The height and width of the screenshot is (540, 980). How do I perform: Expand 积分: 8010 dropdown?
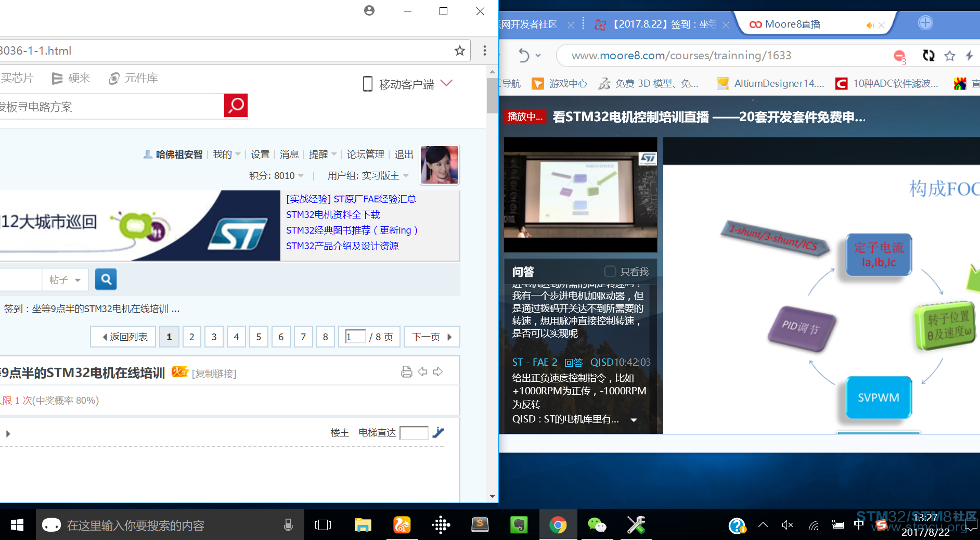coord(301,176)
